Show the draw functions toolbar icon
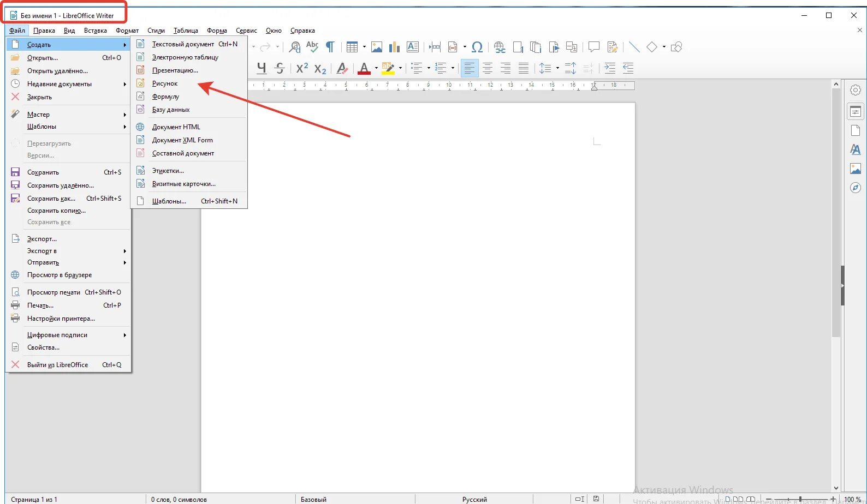The height and width of the screenshot is (504, 867). [x=676, y=47]
